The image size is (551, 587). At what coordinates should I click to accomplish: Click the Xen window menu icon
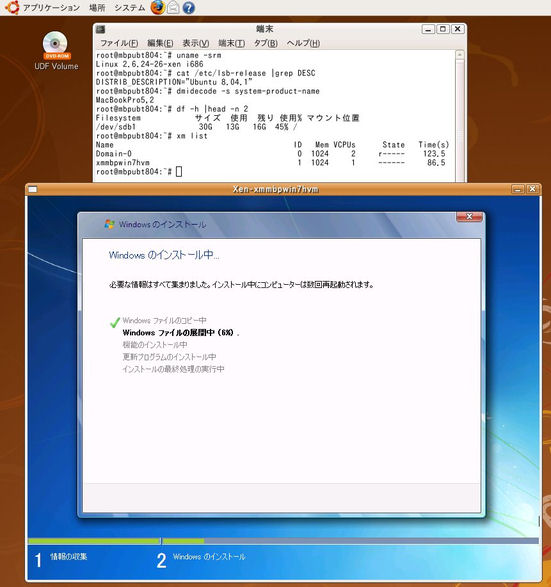pyautogui.click(x=33, y=189)
